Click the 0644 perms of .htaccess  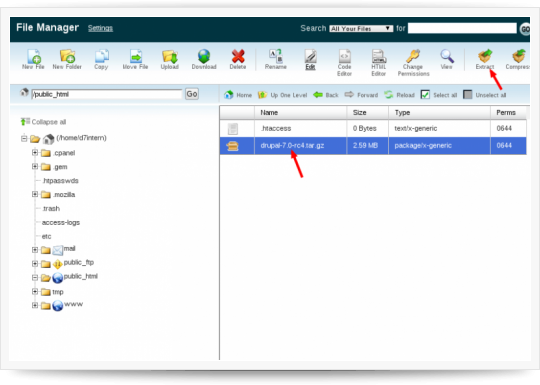(504, 128)
